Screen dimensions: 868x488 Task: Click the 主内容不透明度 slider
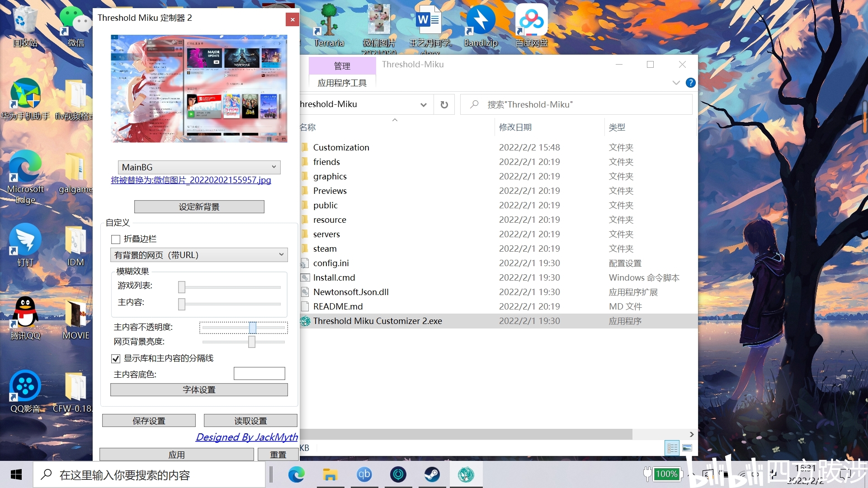click(x=243, y=328)
